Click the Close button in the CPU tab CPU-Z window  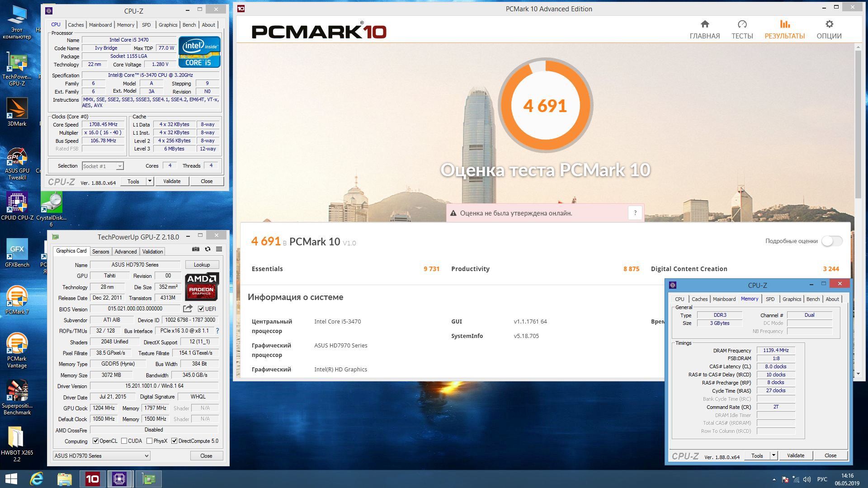[x=207, y=181]
